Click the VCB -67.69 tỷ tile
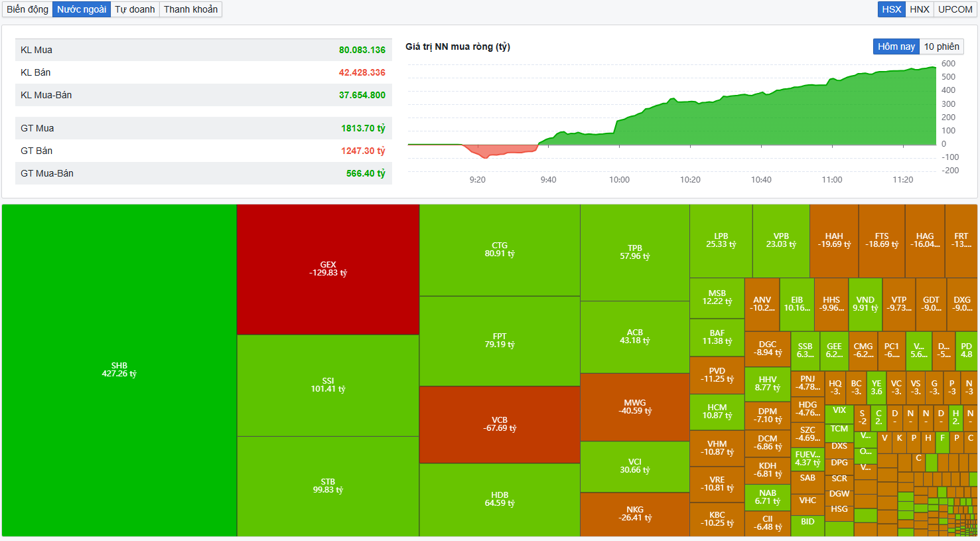Screen dimensions: 980x541 pos(500,425)
